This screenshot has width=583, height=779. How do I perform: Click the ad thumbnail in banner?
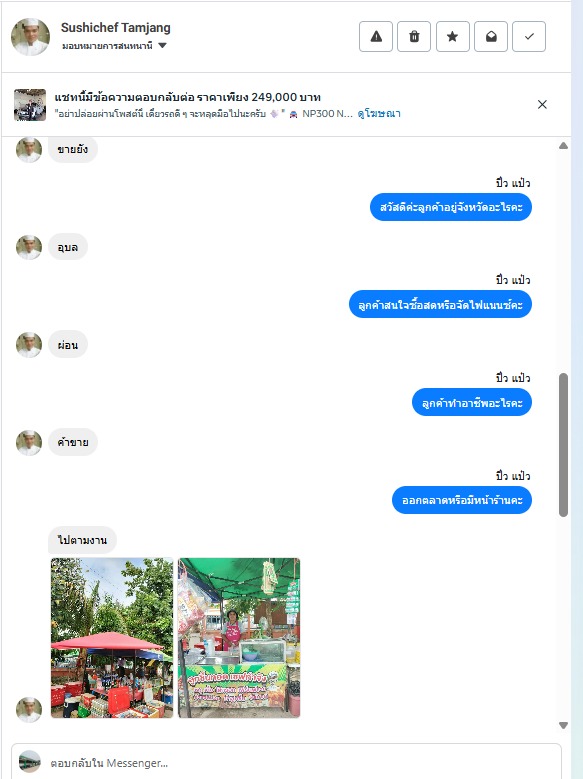(30, 105)
